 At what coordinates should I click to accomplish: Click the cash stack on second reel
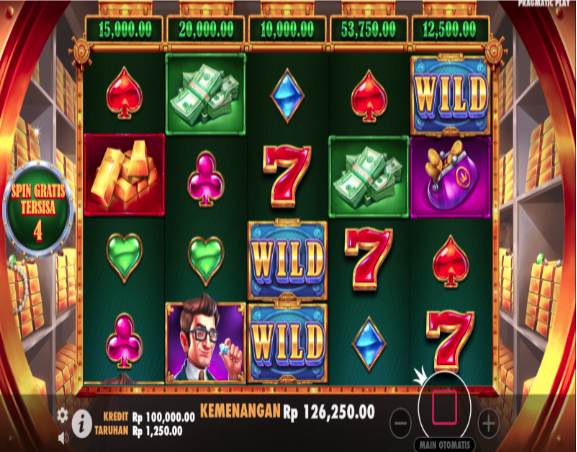tap(206, 93)
